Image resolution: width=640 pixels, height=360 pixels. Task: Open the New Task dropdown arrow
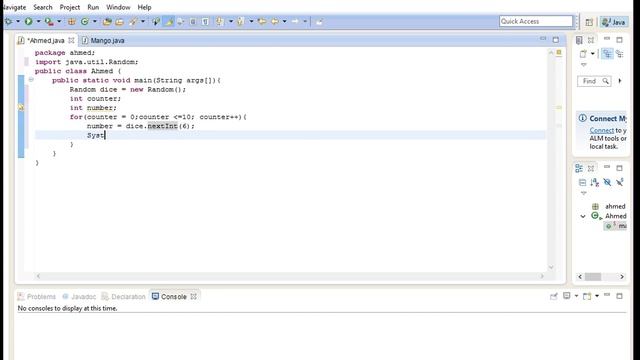click(593, 54)
